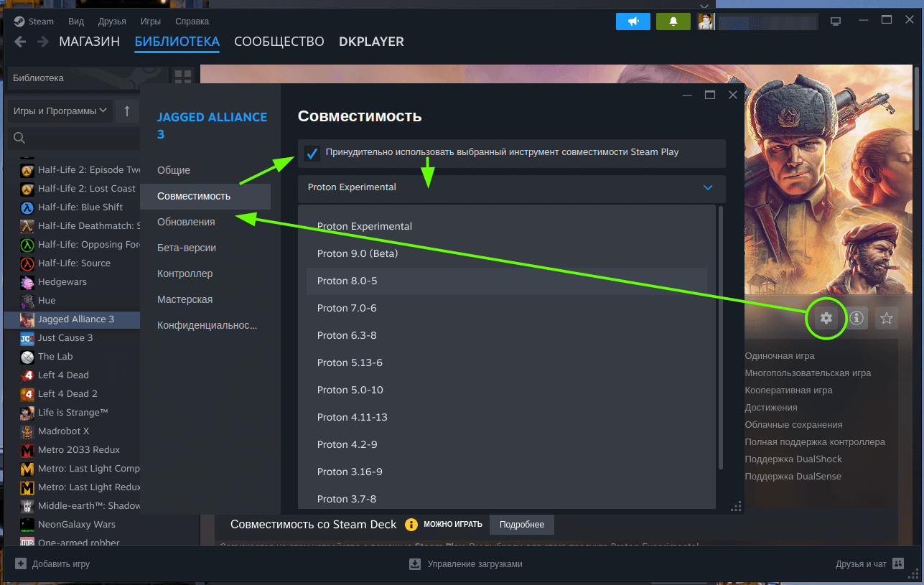Choose Proton 9.0 (Beta) option
924x585 pixels.
[x=507, y=253]
